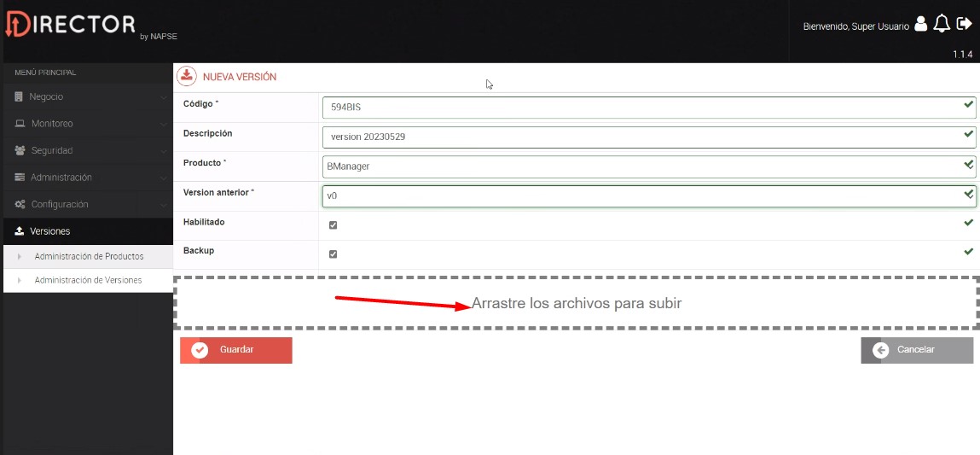Open the Producto dropdown
Screen dimensions: 980x455
[x=648, y=166]
